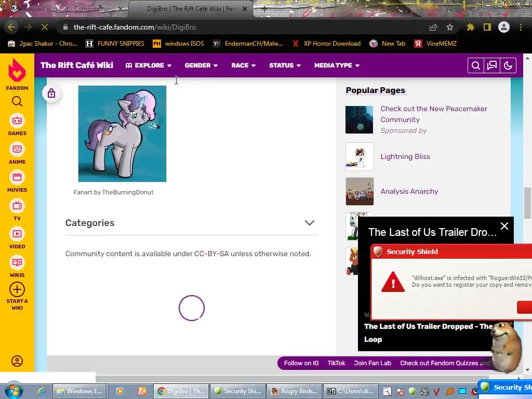Open the Lightning Bliss thumbnail image
This screenshot has width=532, height=399.
tap(360, 156)
